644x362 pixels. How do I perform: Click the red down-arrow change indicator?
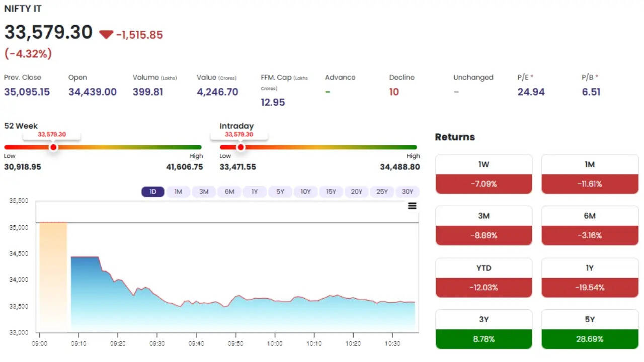[x=106, y=35]
